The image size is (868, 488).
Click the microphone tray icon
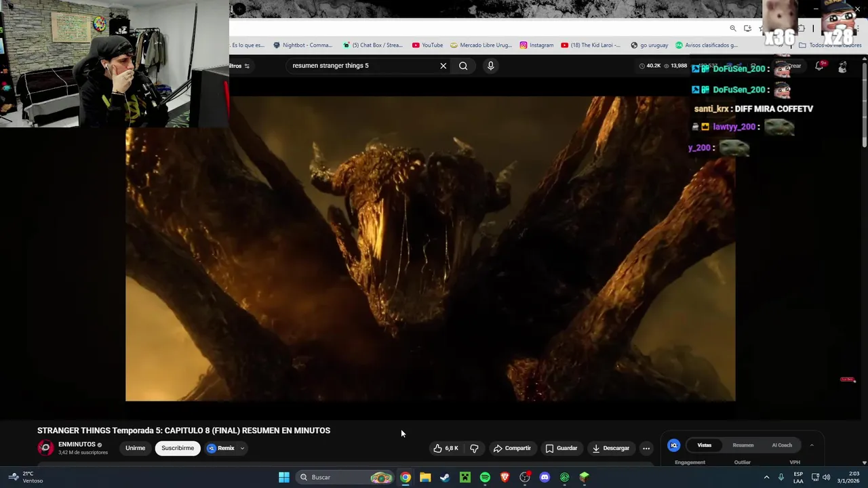pos(781,477)
